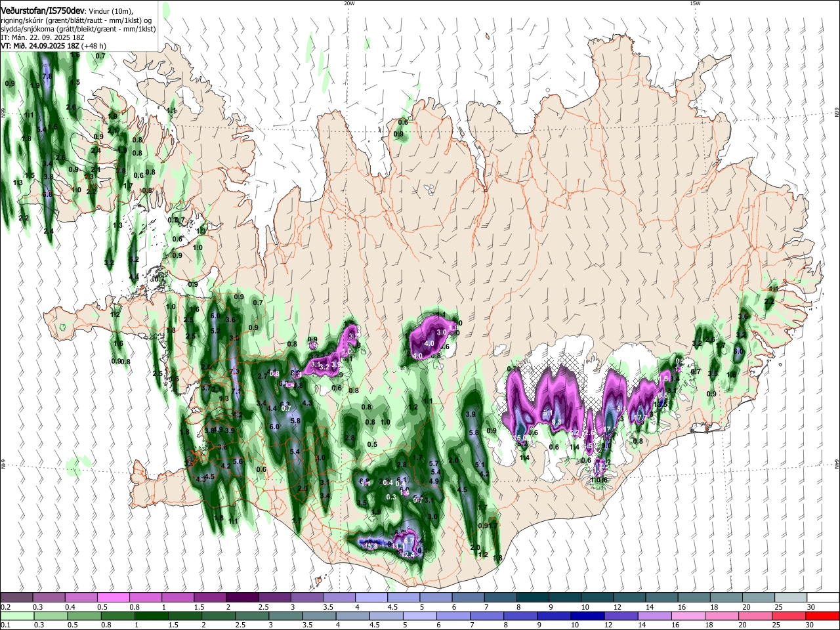The image size is (840, 630).
Task: Select the bright magenta 0.5 snow swatch
Action: pos(113,597)
